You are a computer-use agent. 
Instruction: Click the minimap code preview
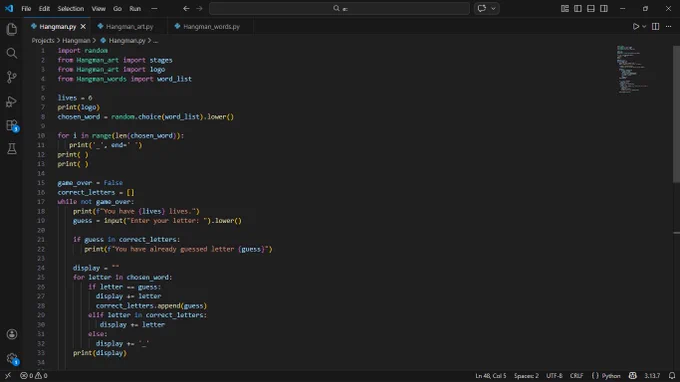point(632,69)
